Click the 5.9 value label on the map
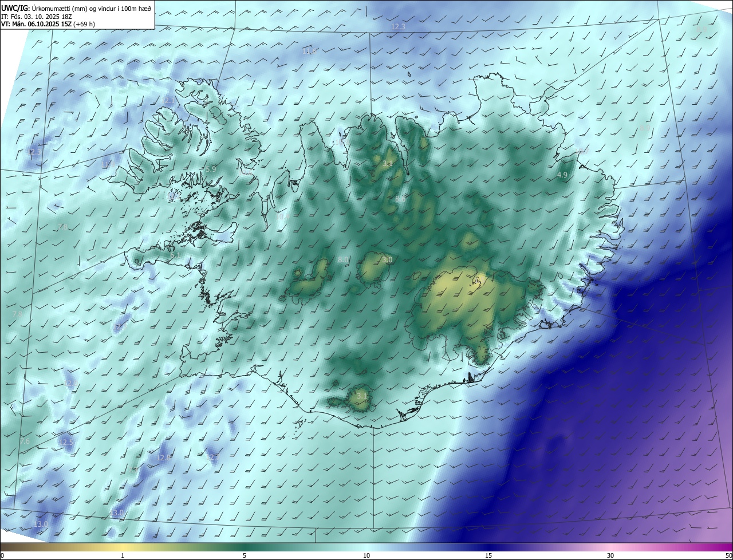 pyautogui.click(x=211, y=169)
